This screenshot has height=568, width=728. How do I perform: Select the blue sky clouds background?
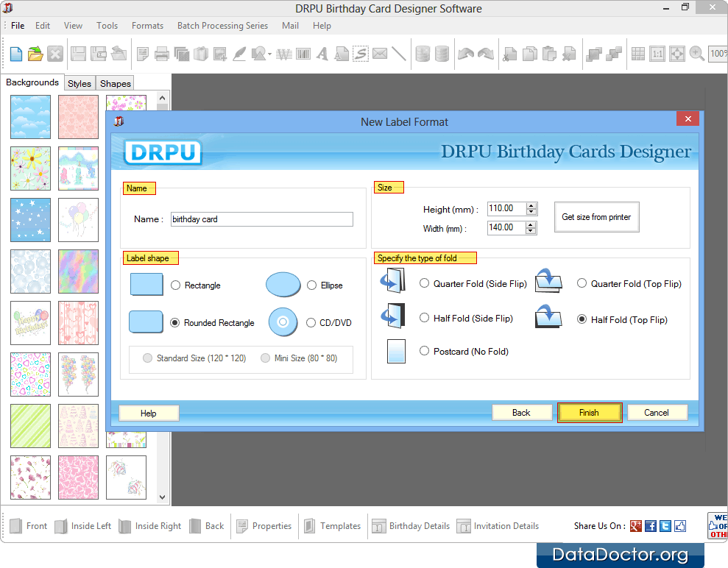pos(31,117)
